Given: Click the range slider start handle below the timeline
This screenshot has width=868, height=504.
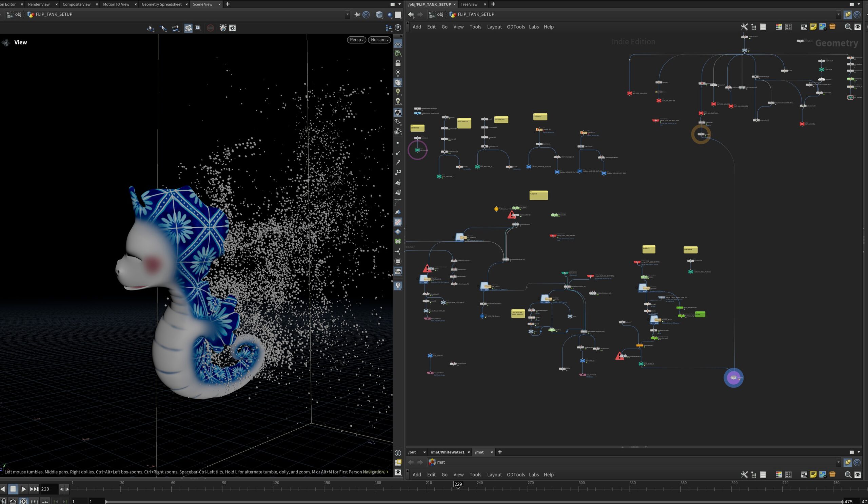Looking at the screenshot, I should click(x=106, y=502).
